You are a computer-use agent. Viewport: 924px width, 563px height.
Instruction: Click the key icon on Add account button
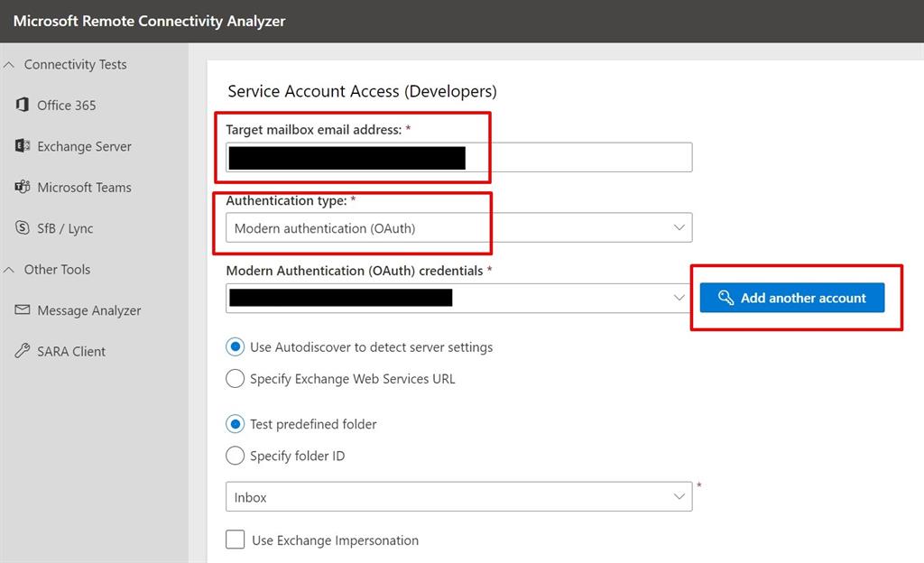point(725,298)
